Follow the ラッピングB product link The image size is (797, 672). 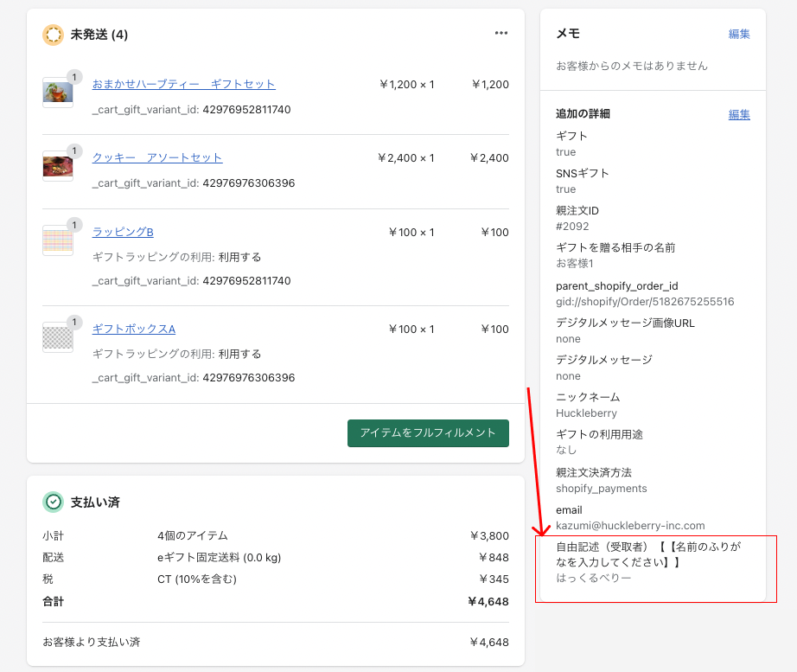click(123, 232)
